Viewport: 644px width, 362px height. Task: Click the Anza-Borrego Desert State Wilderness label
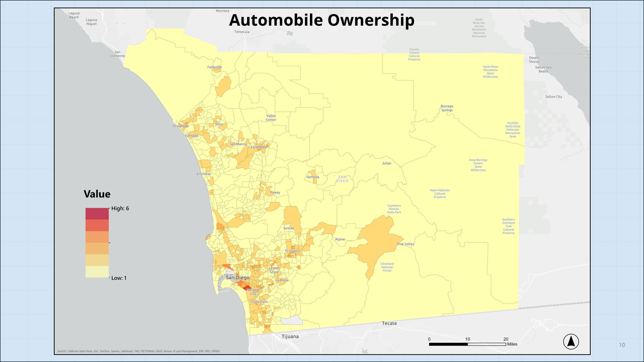click(x=478, y=165)
